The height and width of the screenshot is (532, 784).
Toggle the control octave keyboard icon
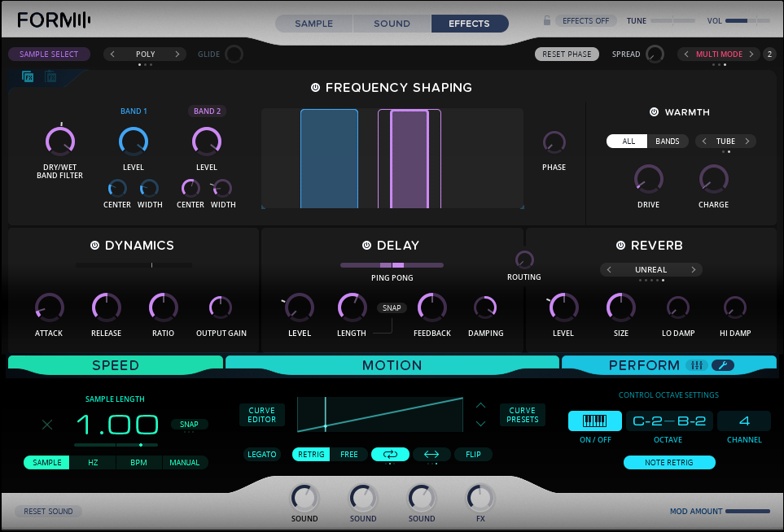(595, 421)
